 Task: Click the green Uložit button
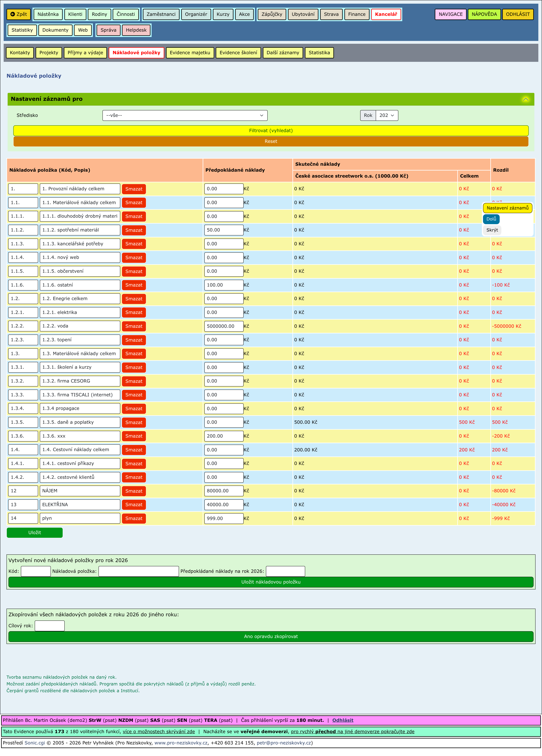pos(35,532)
